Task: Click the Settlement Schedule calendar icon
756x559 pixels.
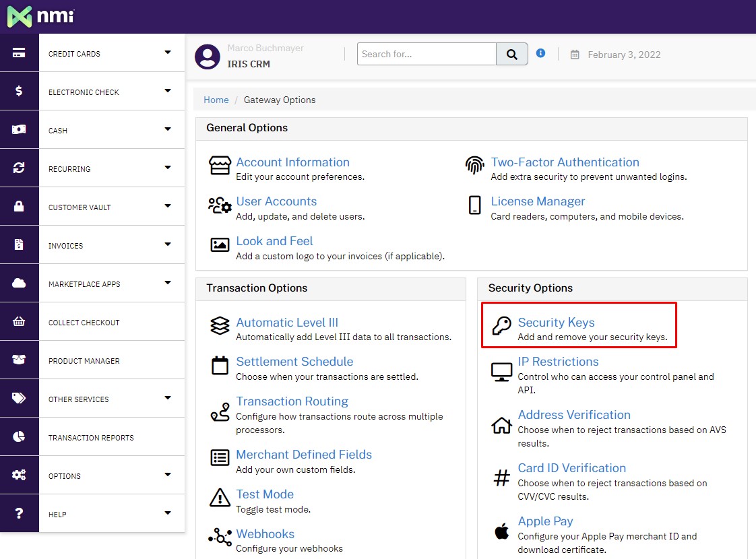Action: tap(220, 365)
